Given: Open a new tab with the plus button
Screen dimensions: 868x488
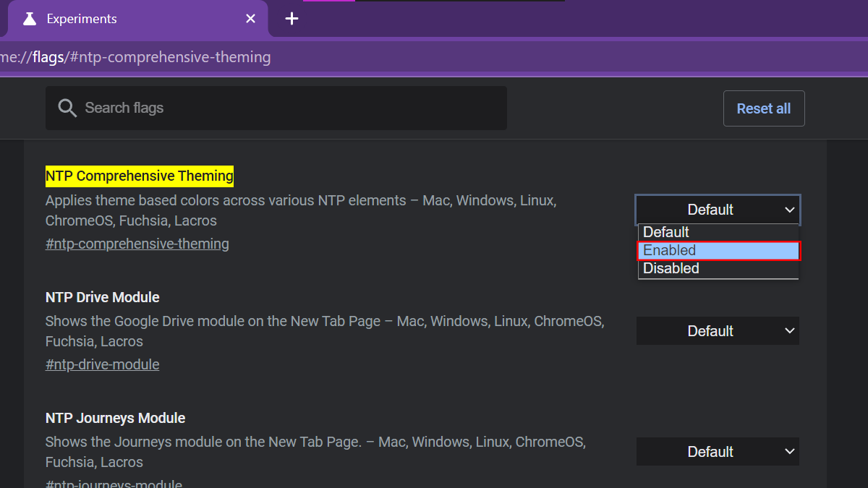Looking at the screenshot, I should tap(292, 19).
